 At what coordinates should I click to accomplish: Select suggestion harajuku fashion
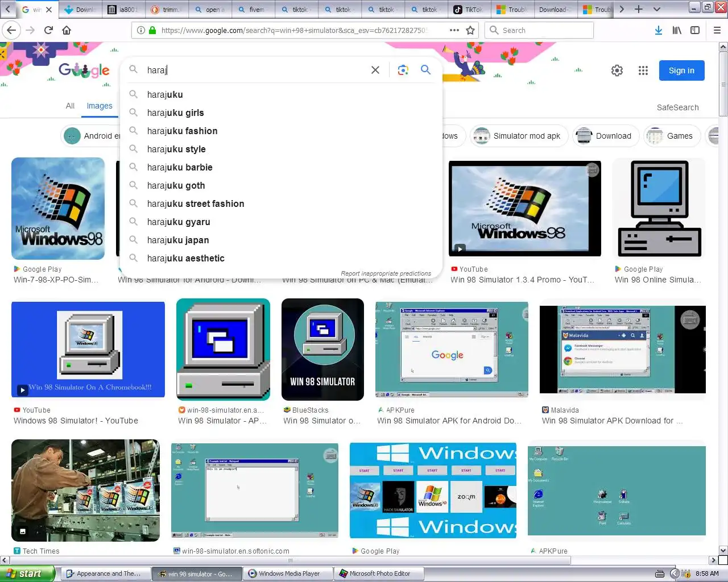[281, 131]
